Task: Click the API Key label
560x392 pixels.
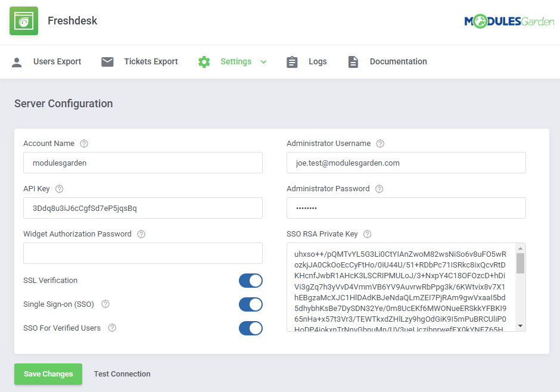Action: 36,189
